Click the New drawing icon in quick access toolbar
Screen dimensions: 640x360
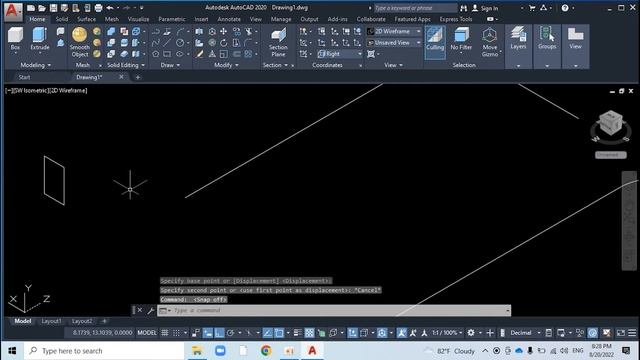31,8
